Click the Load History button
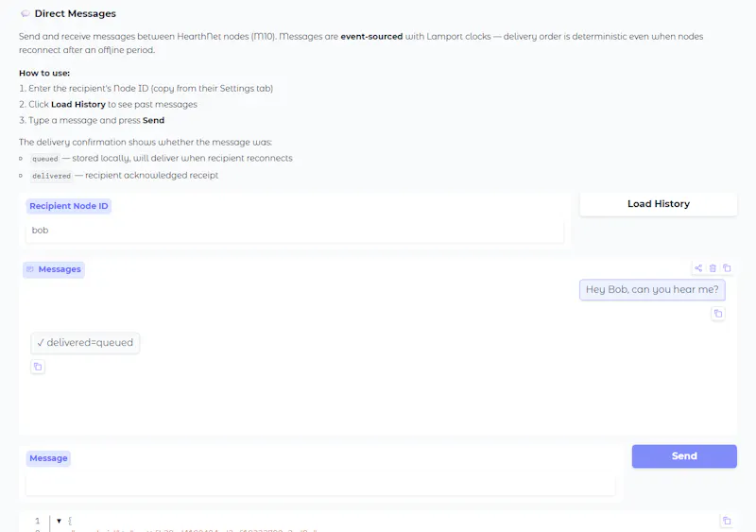The image size is (756, 532). [658, 204]
